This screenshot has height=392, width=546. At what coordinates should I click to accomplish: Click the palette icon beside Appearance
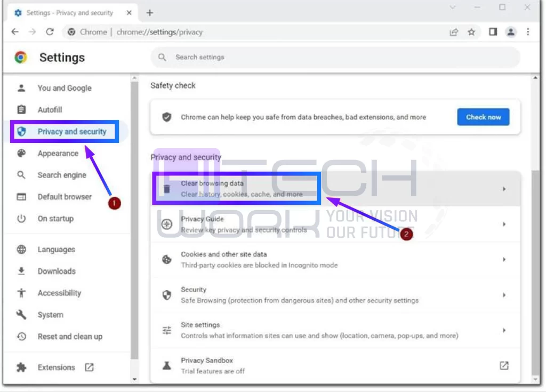point(21,153)
